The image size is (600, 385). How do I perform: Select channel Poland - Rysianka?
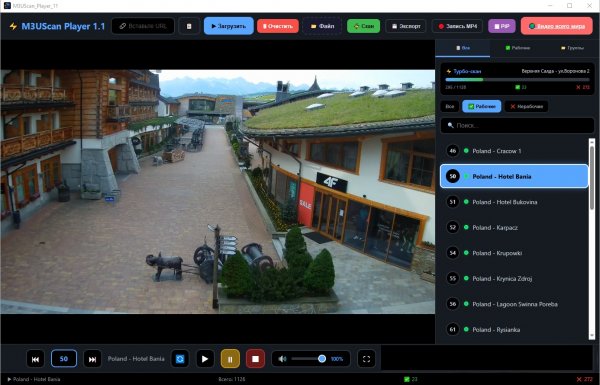(514, 329)
